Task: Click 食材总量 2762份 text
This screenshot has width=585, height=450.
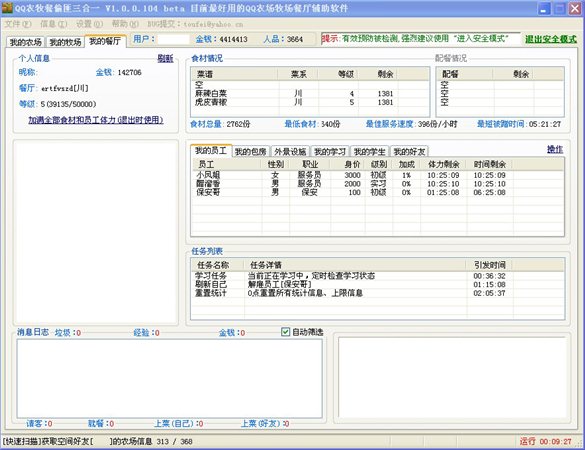Action: (220, 124)
